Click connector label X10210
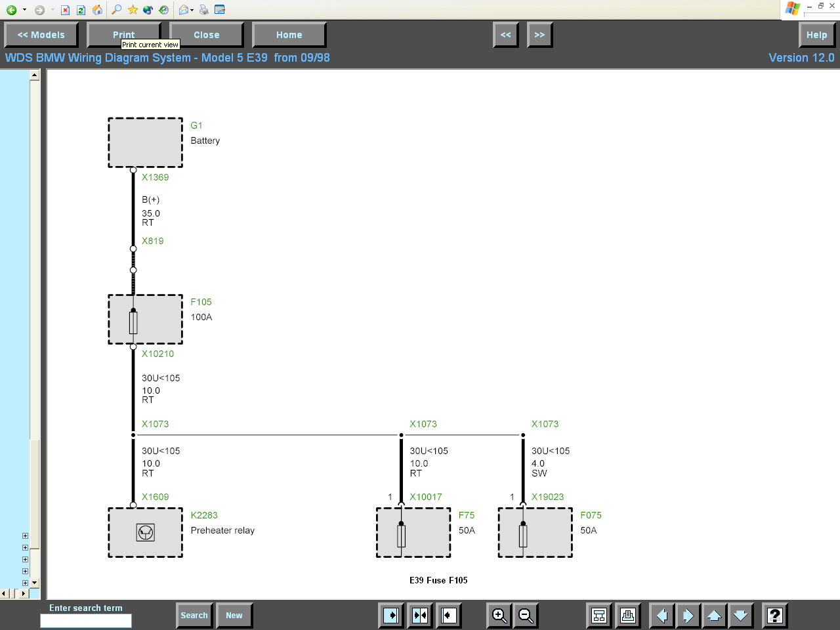 pos(158,354)
